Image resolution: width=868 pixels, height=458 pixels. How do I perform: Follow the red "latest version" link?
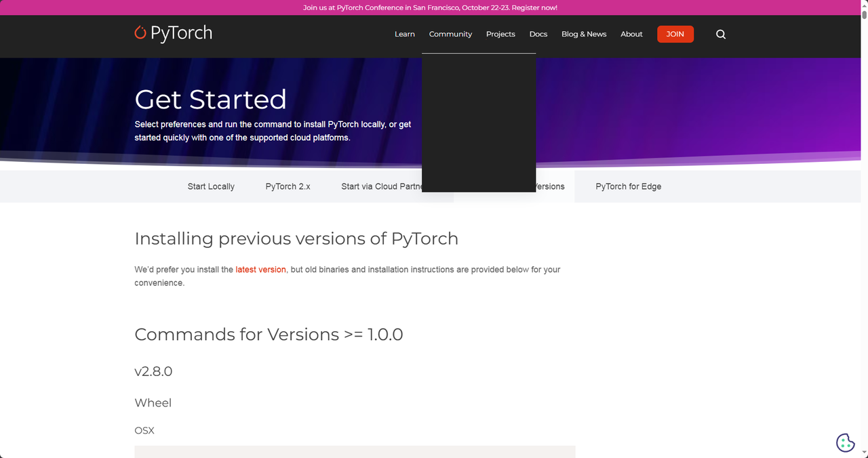pyautogui.click(x=260, y=270)
